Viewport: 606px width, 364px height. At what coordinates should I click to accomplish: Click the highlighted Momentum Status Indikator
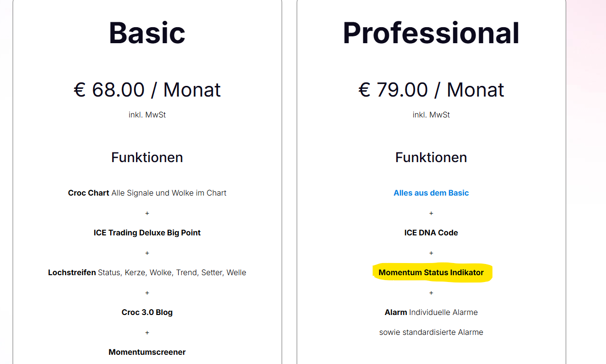pyautogui.click(x=431, y=272)
